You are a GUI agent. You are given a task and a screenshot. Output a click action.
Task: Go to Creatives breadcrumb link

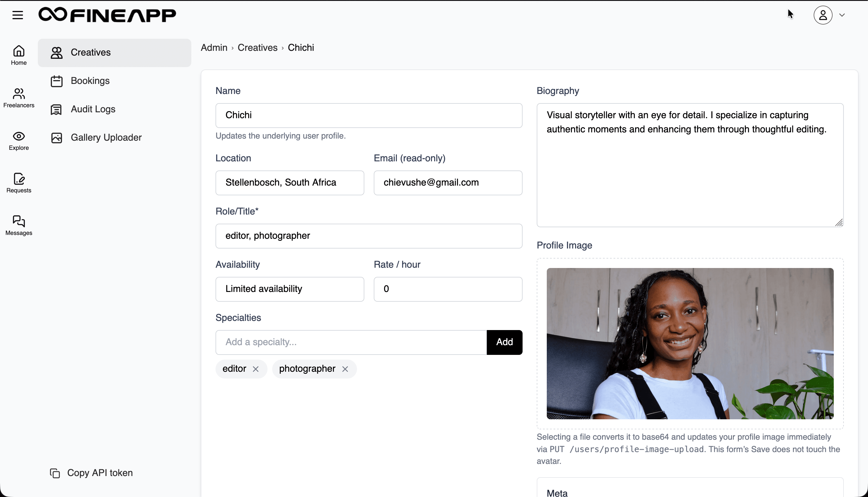pyautogui.click(x=257, y=48)
